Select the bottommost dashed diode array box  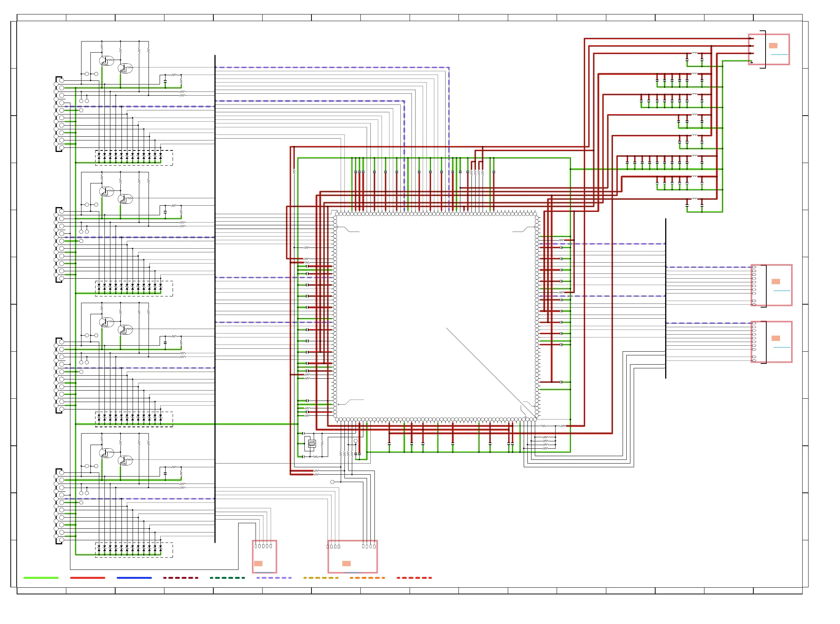[x=134, y=550]
